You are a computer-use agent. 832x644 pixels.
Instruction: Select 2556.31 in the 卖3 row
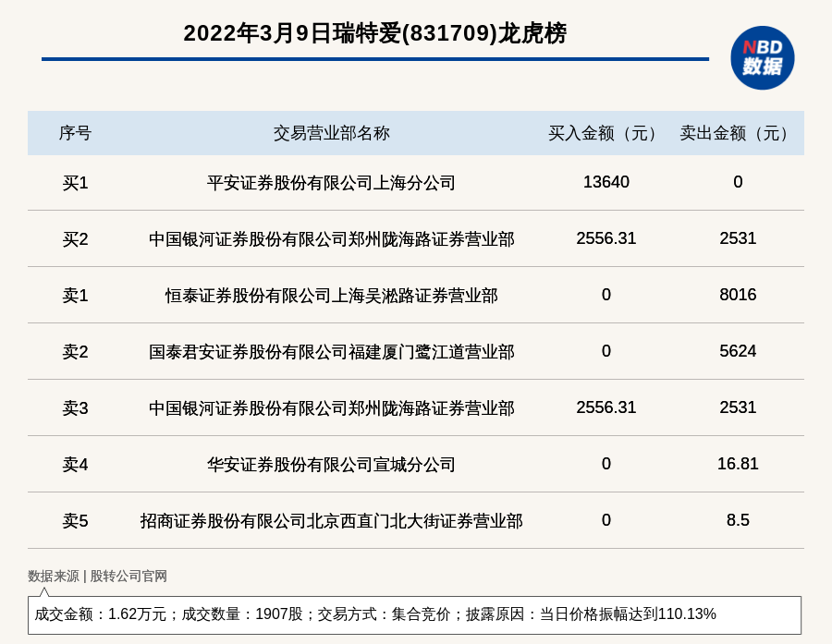(606, 407)
